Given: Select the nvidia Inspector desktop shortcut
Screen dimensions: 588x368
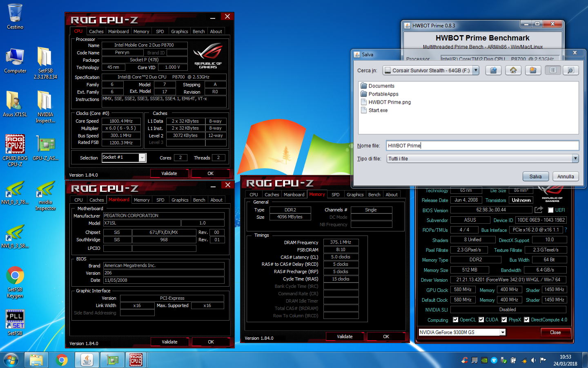Looking at the screenshot, I should (x=45, y=195).
